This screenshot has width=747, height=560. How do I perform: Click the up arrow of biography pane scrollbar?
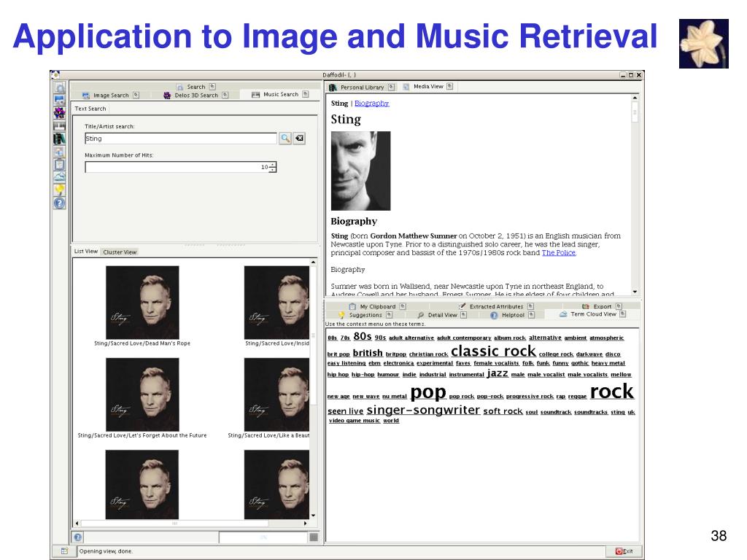635,98
